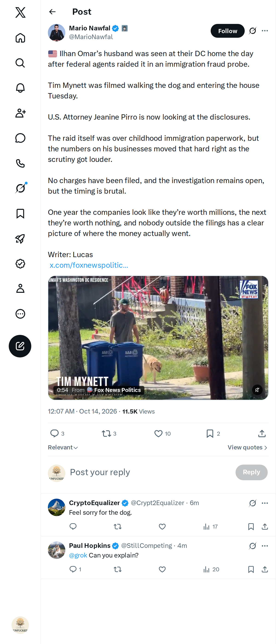Open the More options on Mario Nawfal's post

click(265, 31)
